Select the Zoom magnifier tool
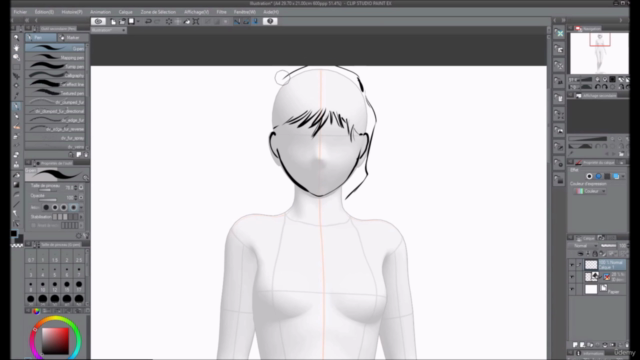Screen dimensions: 640x360 (x=16, y=38)
